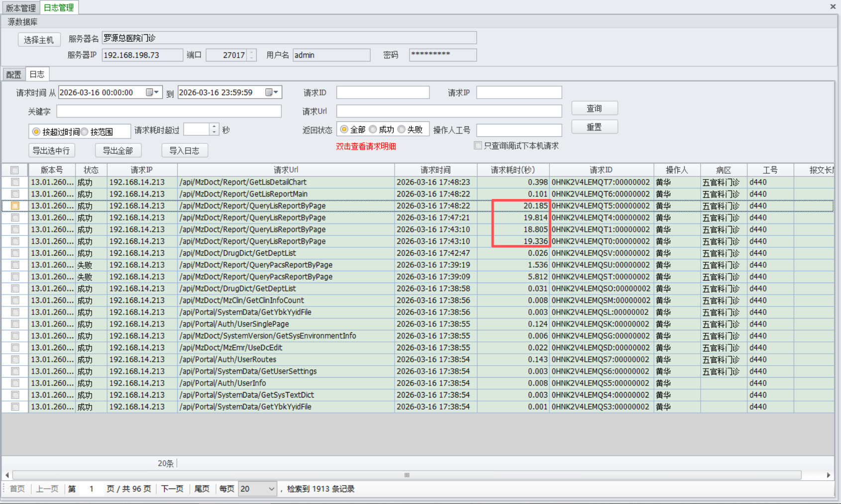This screenshot has height=504, width=841.
Task: Tick the checkbox for the GetSysEnvironmentInfo row
Action: coord(15,336)
